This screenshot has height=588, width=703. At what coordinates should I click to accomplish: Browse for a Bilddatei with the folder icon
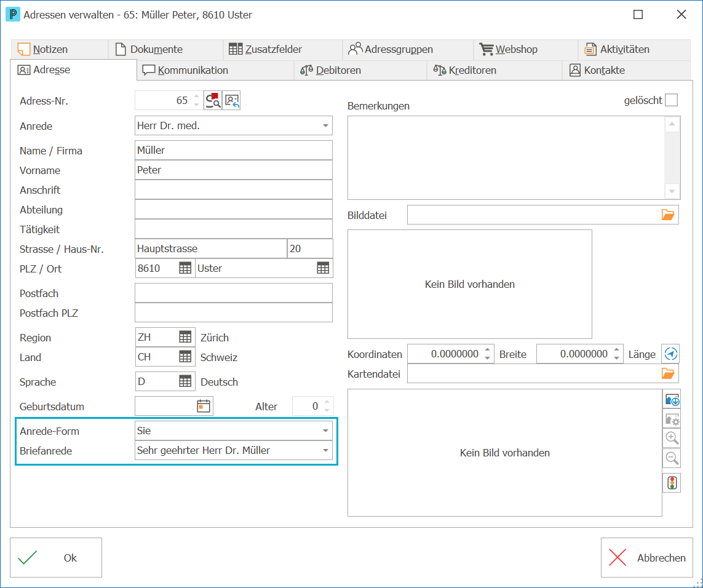[x=668, y=215]
